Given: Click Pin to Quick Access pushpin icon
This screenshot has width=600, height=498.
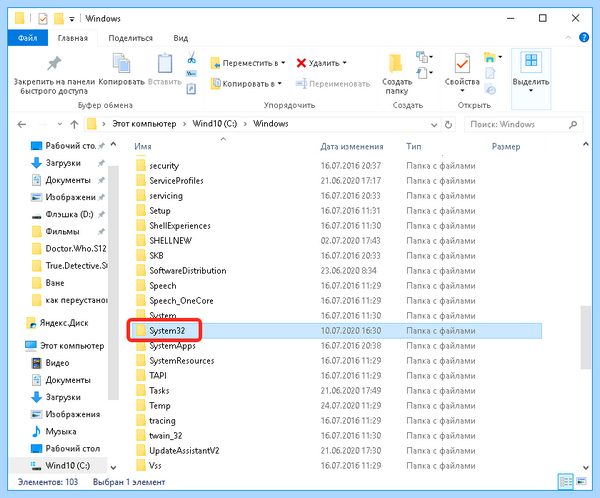Looking at the screenshot, I should coord(54,63).
